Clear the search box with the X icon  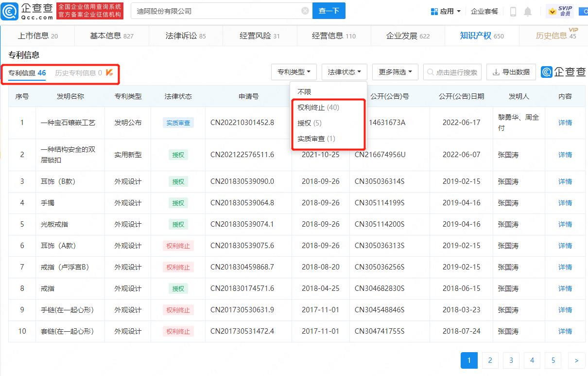pyautogui.click(x=305, y=11)
